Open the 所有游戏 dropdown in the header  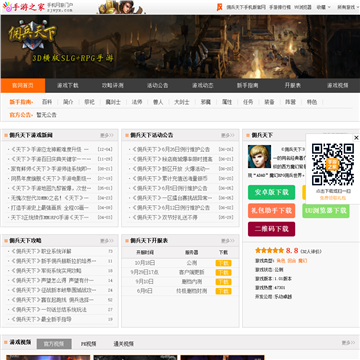(x=347, y=7)
